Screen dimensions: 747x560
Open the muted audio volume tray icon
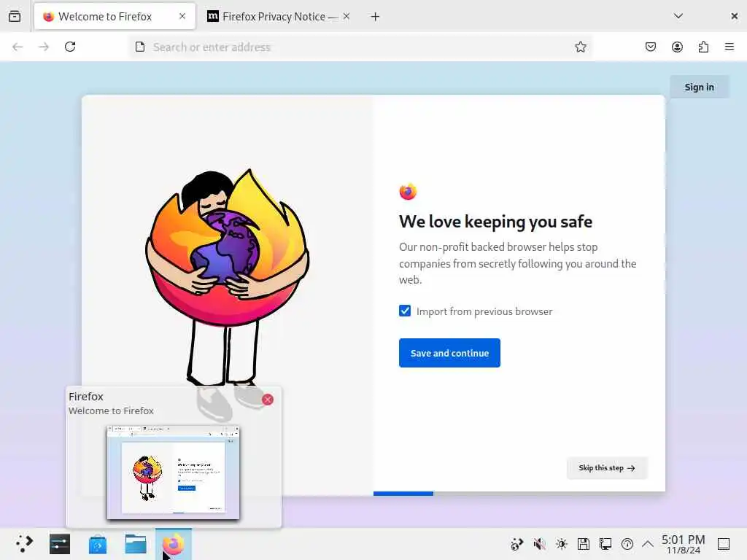539,544
